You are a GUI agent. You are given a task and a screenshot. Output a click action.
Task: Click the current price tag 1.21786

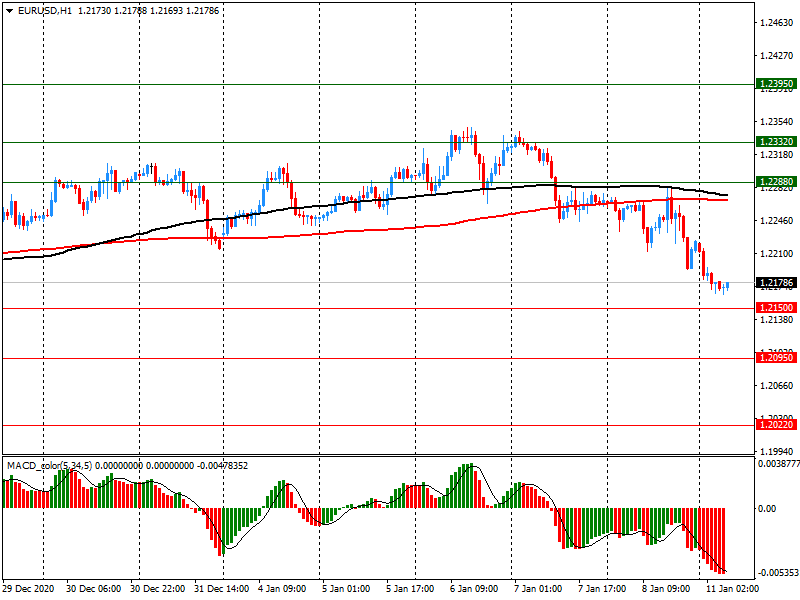[x=775, y=283]
